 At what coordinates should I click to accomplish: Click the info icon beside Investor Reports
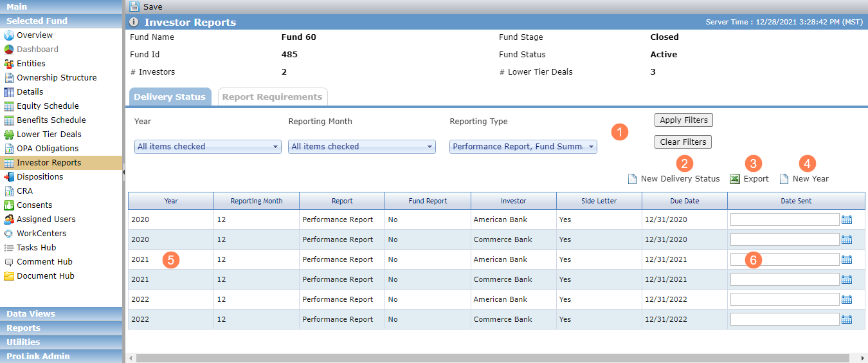pos(134,22)
